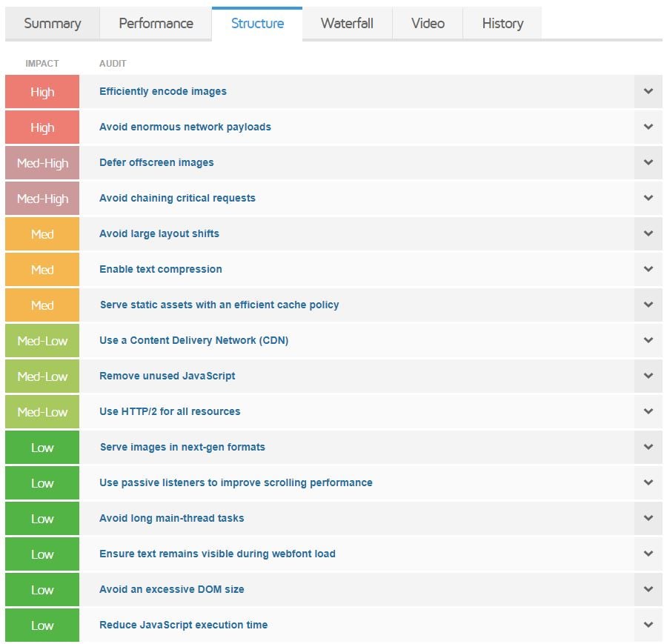Expand chevron for Serve images in next-gen formats
The width and height of the screenshot is (667, 644).
point(648,447)
